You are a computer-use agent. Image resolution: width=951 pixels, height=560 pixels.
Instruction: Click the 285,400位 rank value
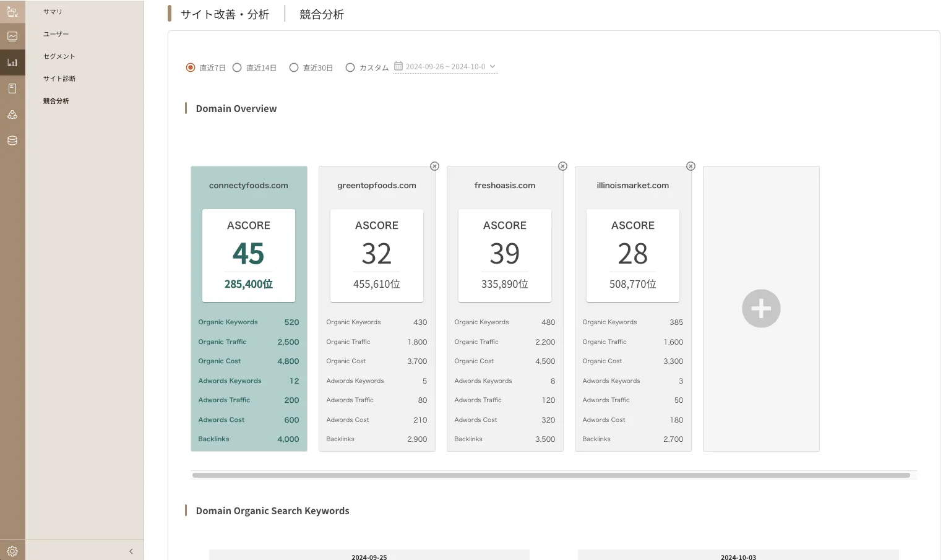(x=249, y=284)
